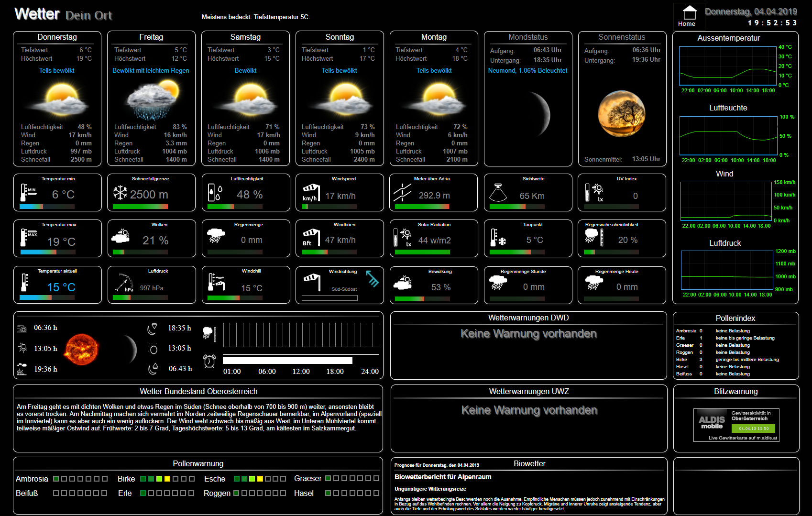Click 'Neumond, 1.06% Beleuchtet' moon text
Screen dimensions: 812x516
tap(528, 70)
